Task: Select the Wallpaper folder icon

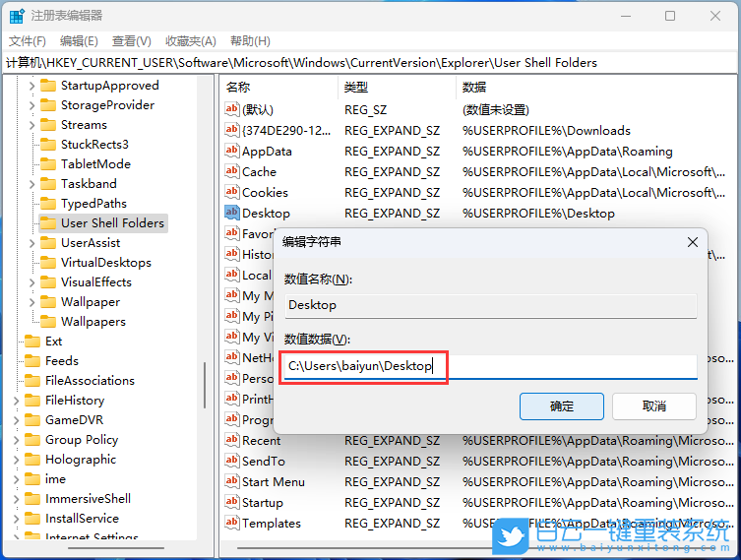Action: click(x=48, y=302)
